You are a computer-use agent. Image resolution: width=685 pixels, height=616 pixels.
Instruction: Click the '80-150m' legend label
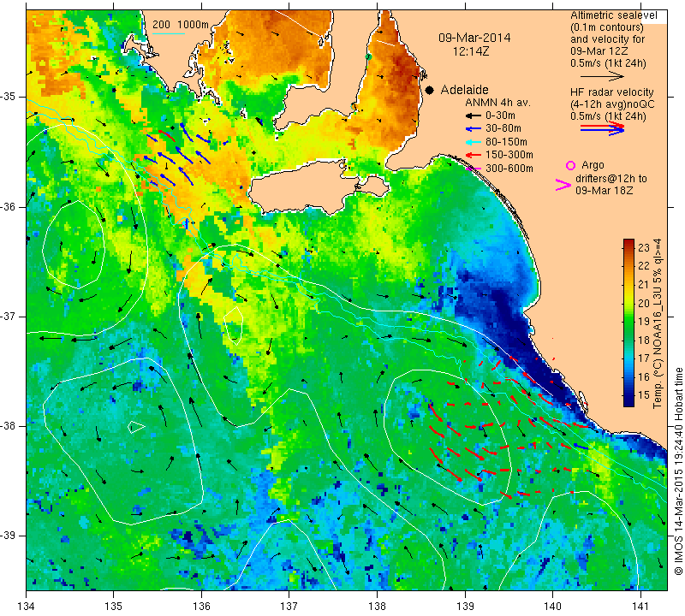coord(506,142)
